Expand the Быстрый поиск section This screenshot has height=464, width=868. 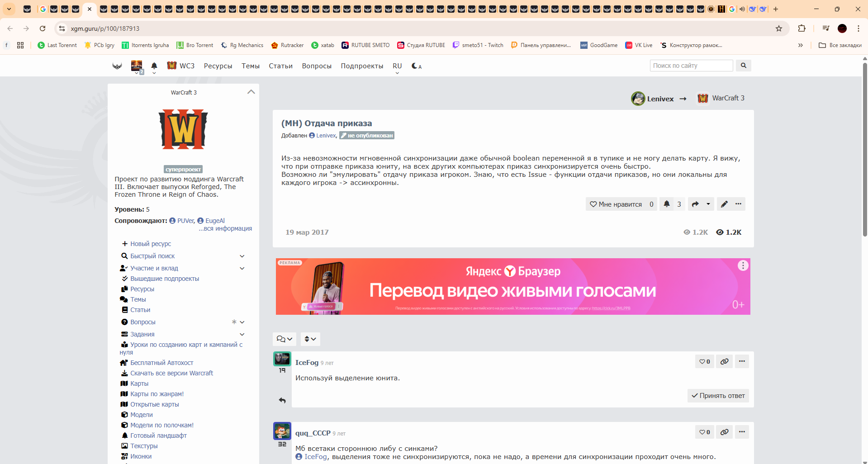(242, 256)
